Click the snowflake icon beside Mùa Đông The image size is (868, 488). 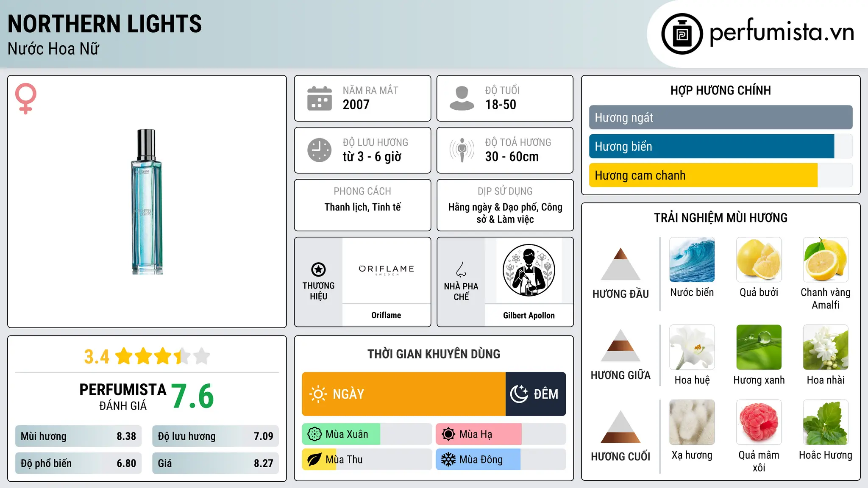tap(448, 460)
